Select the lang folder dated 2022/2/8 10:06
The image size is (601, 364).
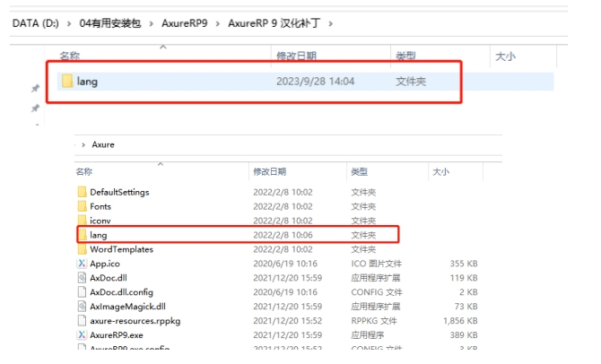click(x=98, y=235)
